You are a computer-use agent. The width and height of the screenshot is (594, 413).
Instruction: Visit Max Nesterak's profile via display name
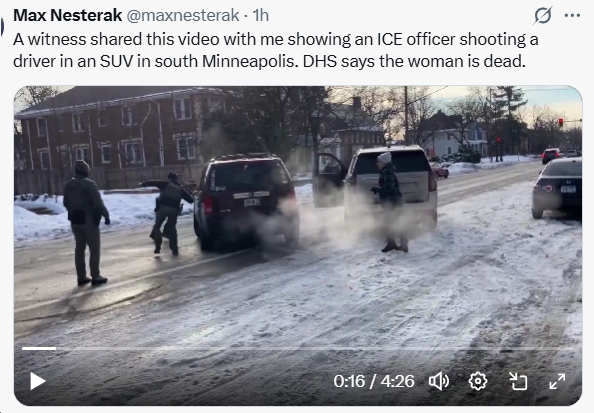click(x=67, y=16)
